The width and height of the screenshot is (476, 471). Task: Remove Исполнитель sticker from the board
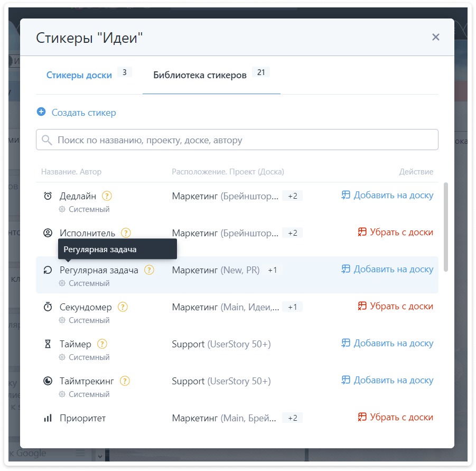coord(395,233)
